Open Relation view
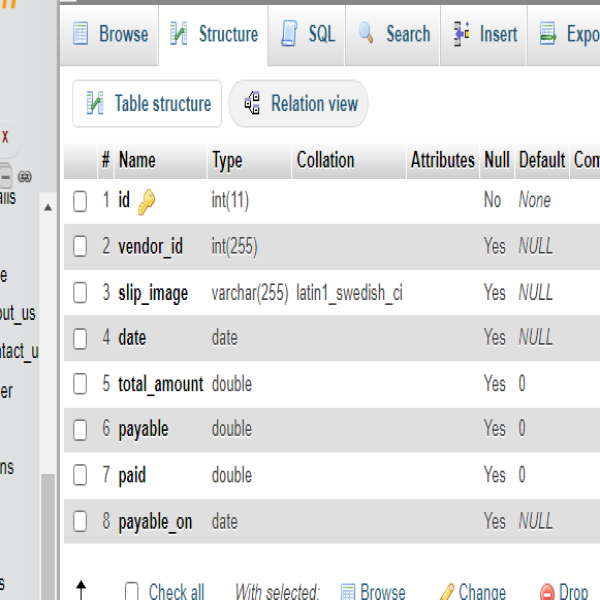This screenshot has height=600, width=600. click(x=299, y=104)
